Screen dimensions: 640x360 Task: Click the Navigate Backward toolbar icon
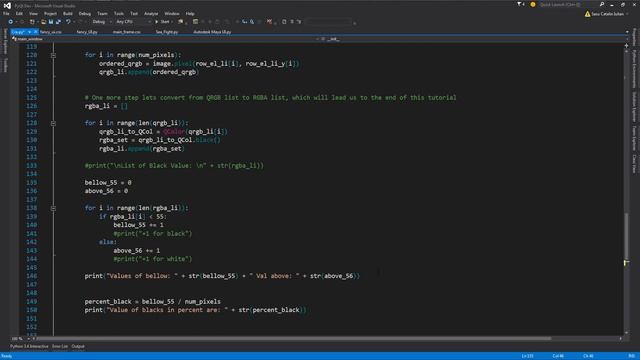tap(11, 22)
